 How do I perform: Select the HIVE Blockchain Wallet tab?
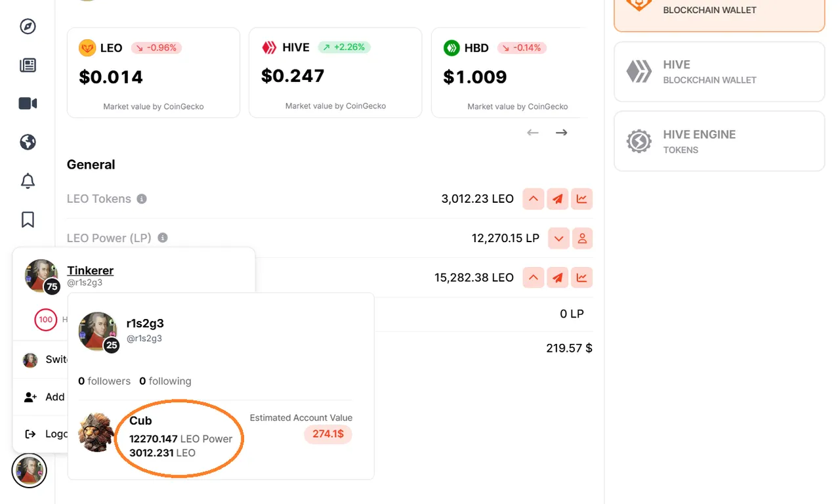[x=719, y=72]
